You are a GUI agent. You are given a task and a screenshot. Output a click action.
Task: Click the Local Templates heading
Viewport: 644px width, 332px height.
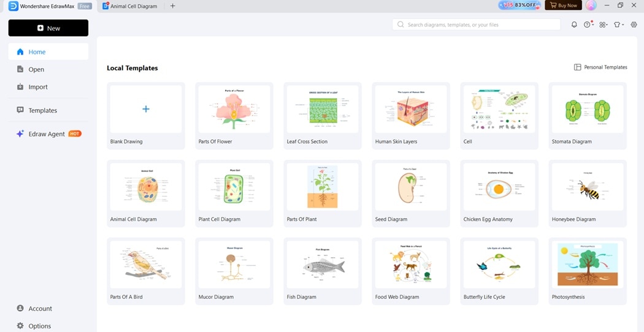(x=132, y=68)
